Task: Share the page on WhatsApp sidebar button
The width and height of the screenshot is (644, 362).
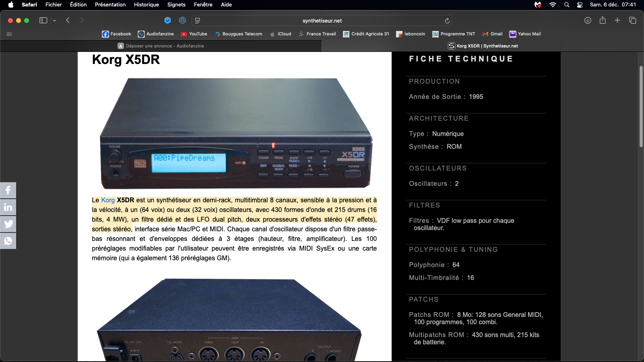Action: (8, 241)
